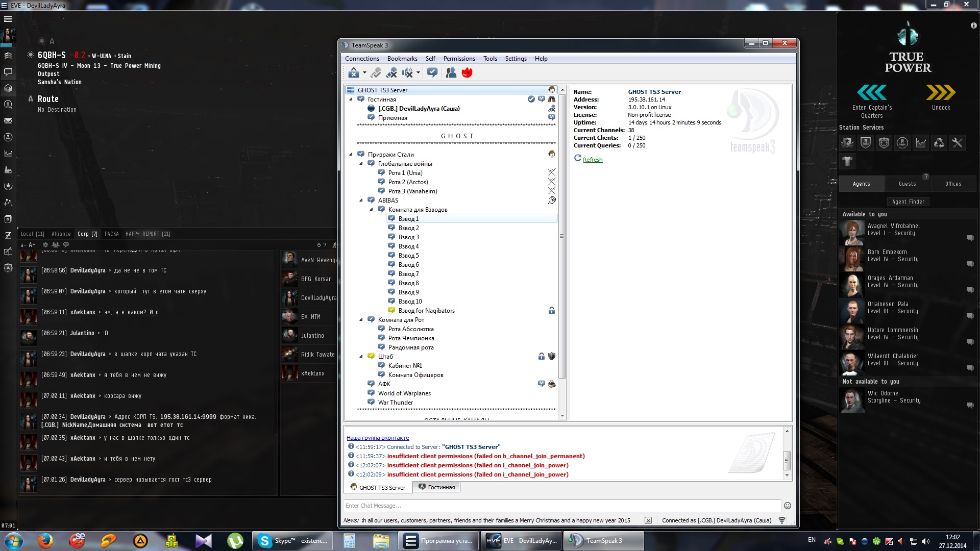The height and width of the screenshot is (551, 980).
Task: Click the red Overwolf icon in toolbar
Action: point(467,73)
